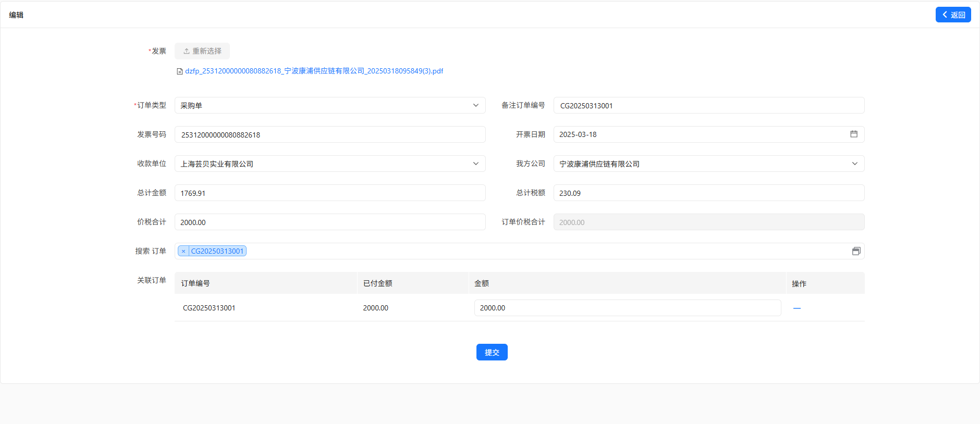Open the uploaded dzfp invoice PDF link
This screenshot has height=424, width=980.
point(314,71)
